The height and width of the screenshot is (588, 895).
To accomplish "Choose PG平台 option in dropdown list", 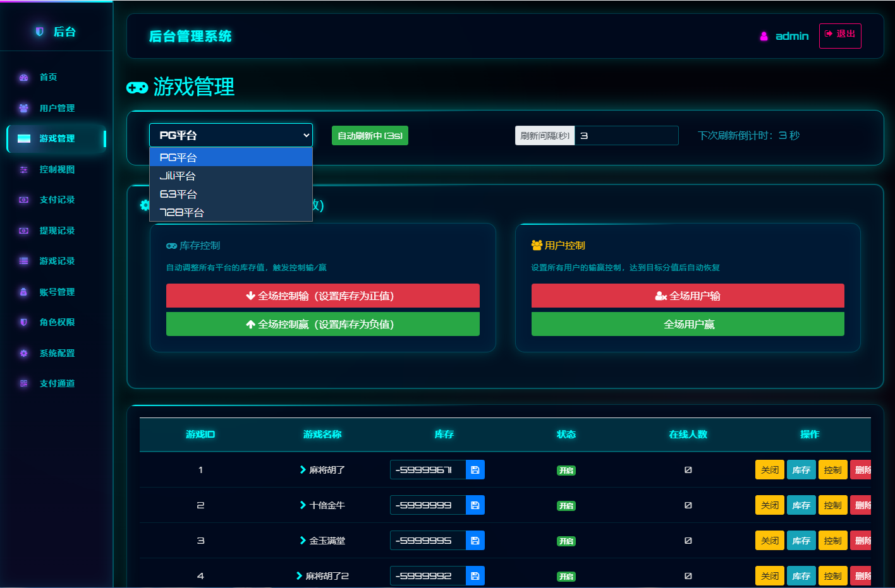I will click(x=231, y=157).
